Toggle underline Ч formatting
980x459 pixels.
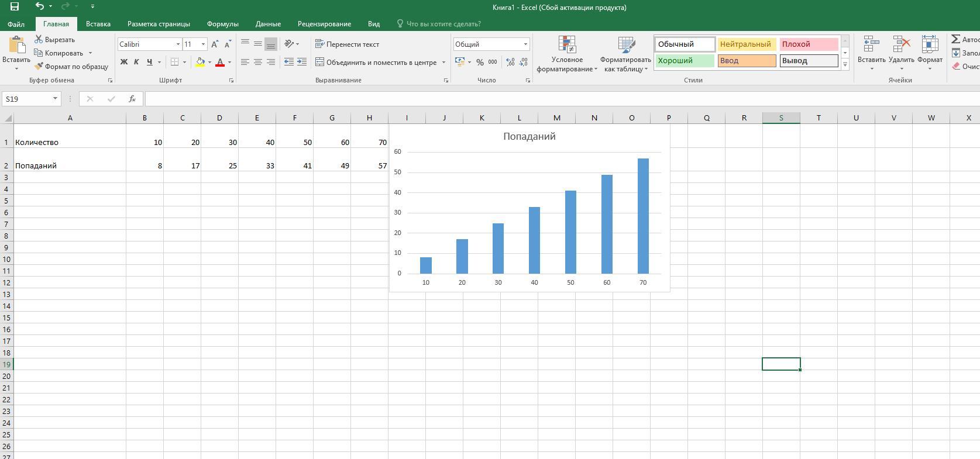tap(150, 62)
